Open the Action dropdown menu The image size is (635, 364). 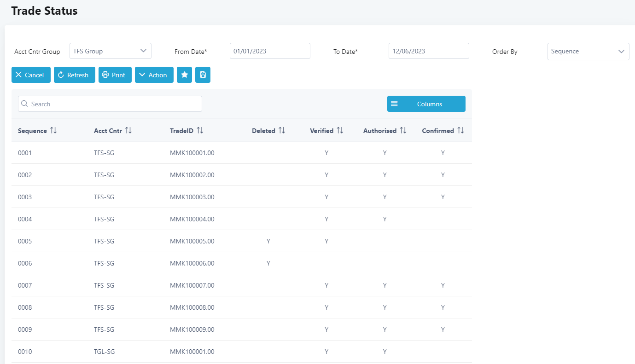tap(154, 75)
